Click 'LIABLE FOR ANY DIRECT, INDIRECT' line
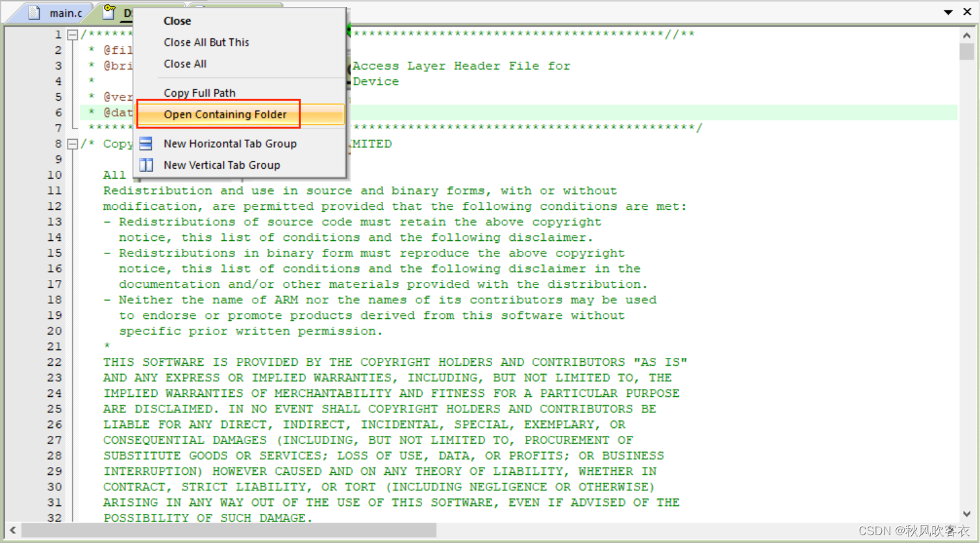980x543 pixels. [x=364, y=424]
